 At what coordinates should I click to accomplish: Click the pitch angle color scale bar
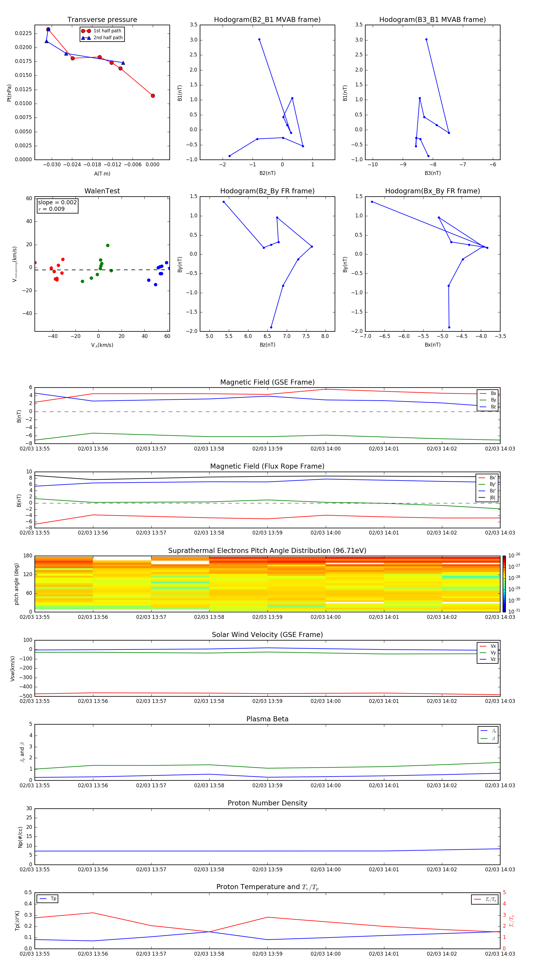[504, 584]
